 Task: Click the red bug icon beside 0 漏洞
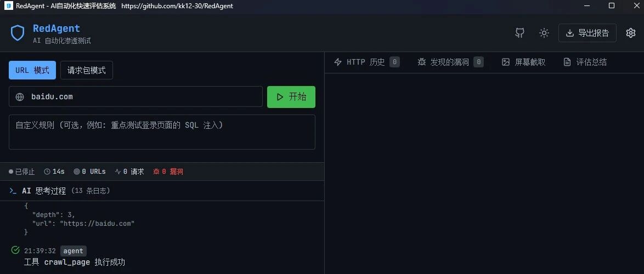point(156,172)
